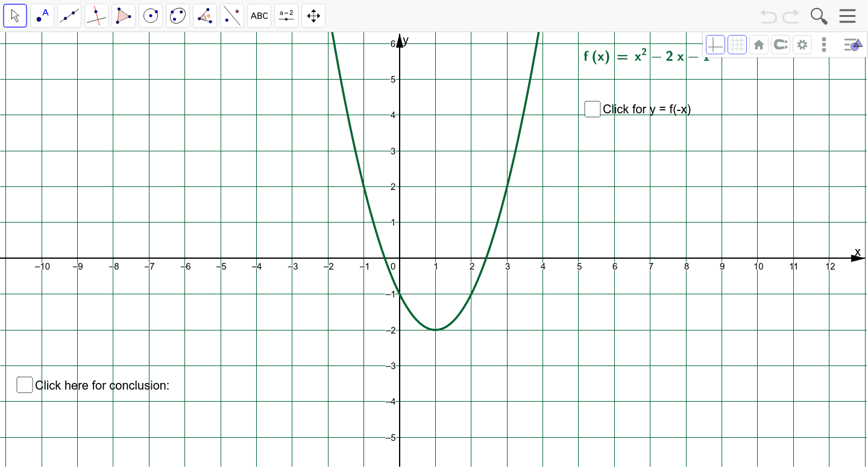Click x-axis tick label 12
Image resolution: width=868 pixels, height=468 pixels.
point(831,267)
